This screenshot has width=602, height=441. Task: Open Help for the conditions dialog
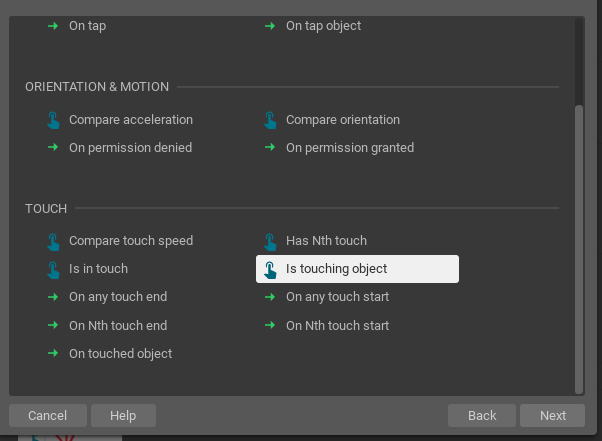click(123, 415)
